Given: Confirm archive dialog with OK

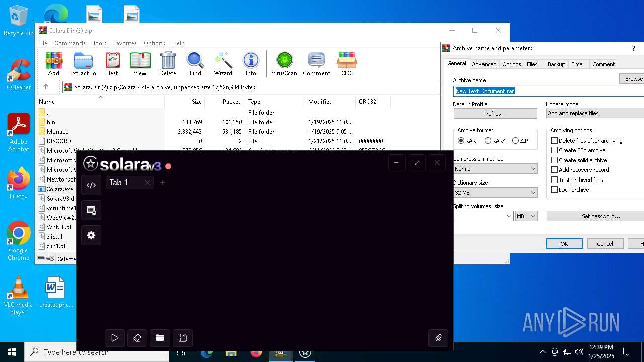Looking at the screenshot, I should (565, 244).
